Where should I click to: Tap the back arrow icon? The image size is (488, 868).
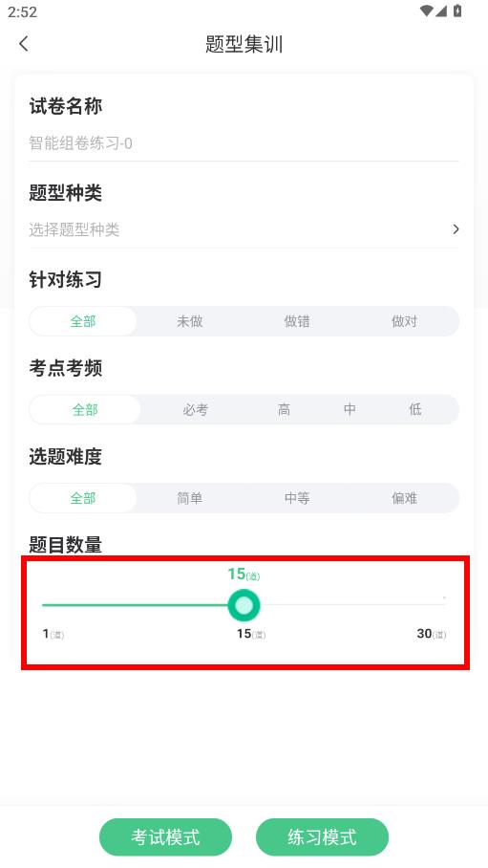coord(23,44)
